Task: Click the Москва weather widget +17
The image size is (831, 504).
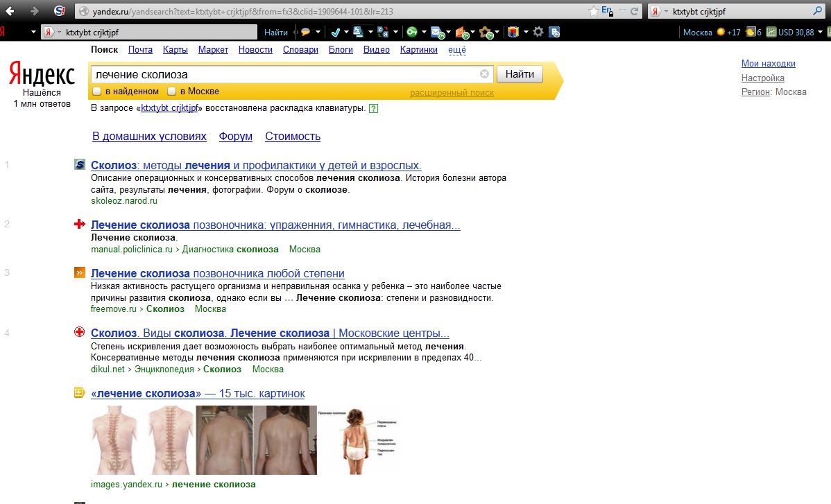Action: [711, 33]
